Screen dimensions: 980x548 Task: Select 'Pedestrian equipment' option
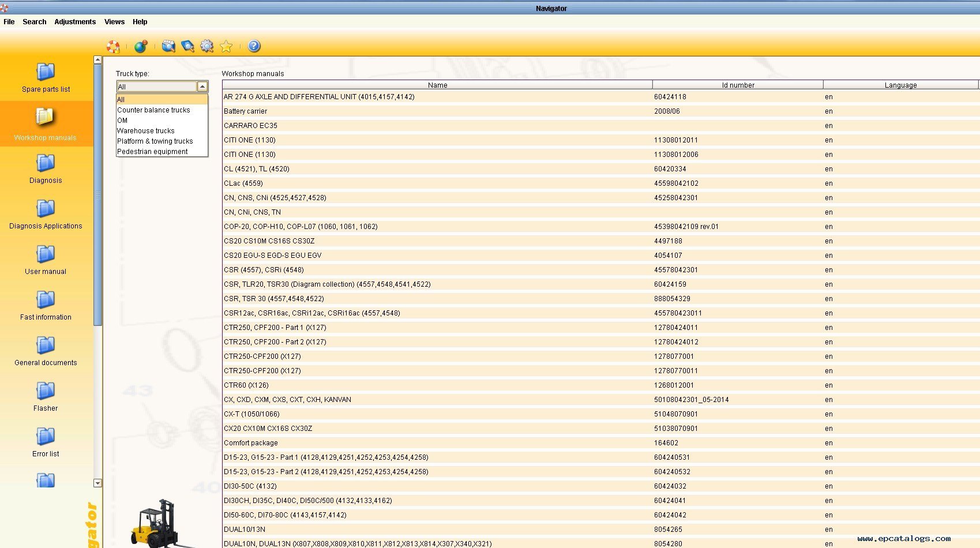(x=162, y=152)
